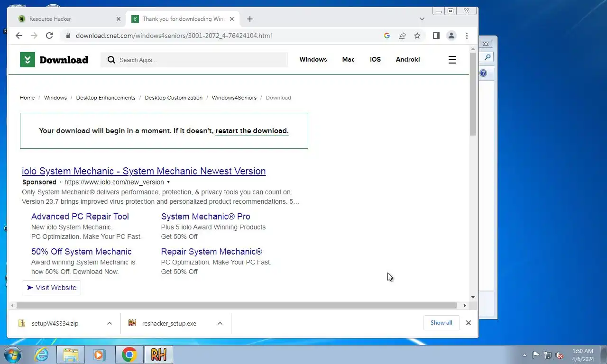This screenshot has width=607, height=364.
Task: Share this page via share icon
Action: tap(402, 36)
